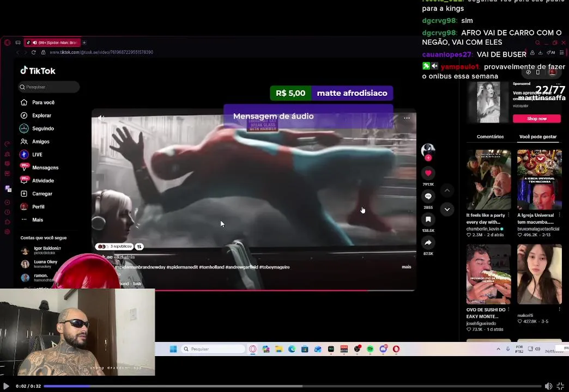The height and width of the screenshot is (392, 569).
Task: Open the taskbar volume speaker icon
Action: pos(537,349)
